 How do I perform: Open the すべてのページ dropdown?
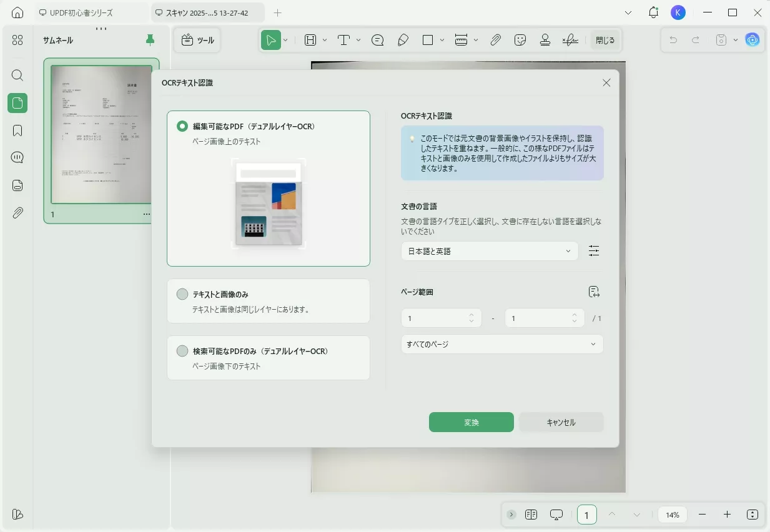[x=502, y=344]
